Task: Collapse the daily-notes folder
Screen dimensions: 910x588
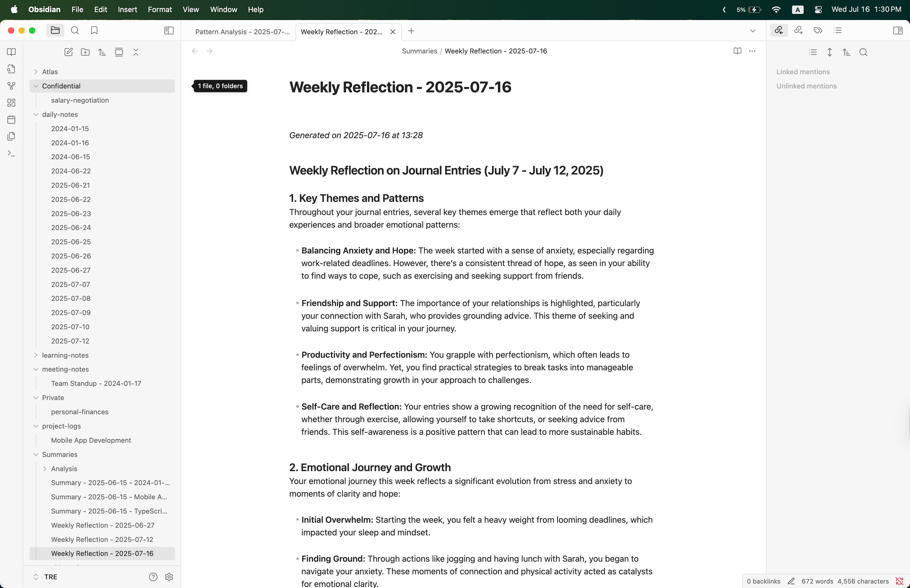Action: (36, 114)
